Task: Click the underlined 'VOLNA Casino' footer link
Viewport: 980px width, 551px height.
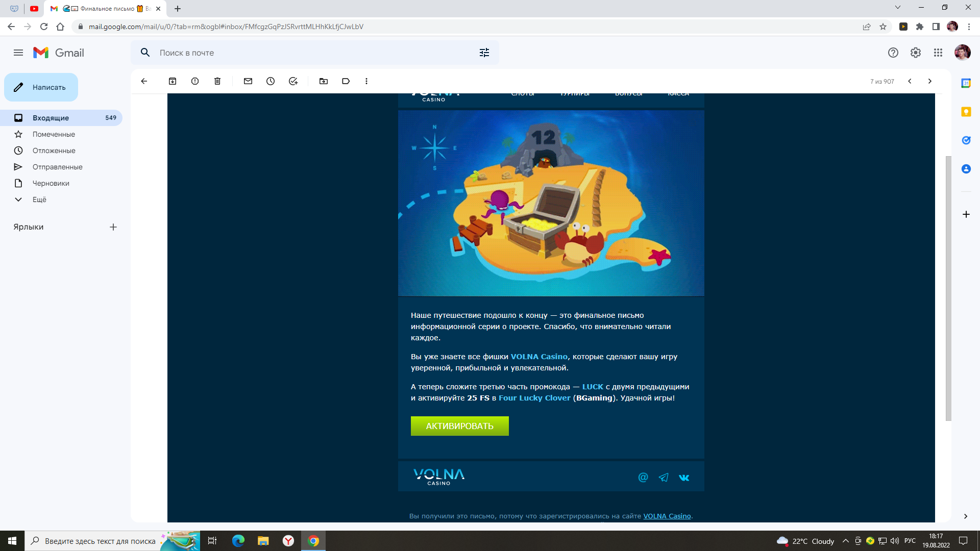Action: pyautogui.click(x=667, y=516)
